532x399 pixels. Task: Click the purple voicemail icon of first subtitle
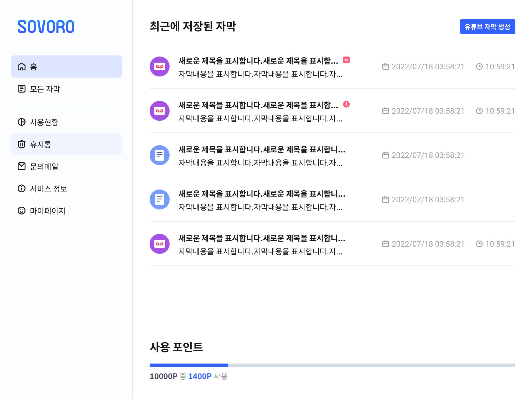click(160, 66)
